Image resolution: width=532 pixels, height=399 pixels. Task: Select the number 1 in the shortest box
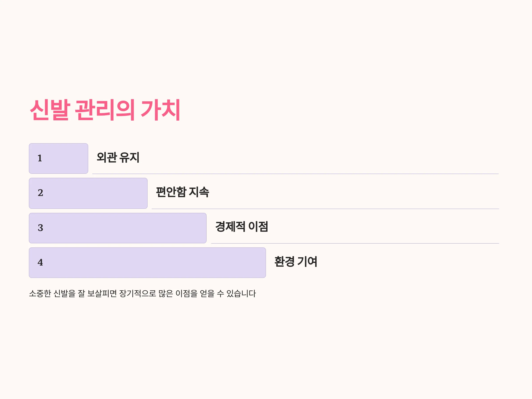coord(40,158)
